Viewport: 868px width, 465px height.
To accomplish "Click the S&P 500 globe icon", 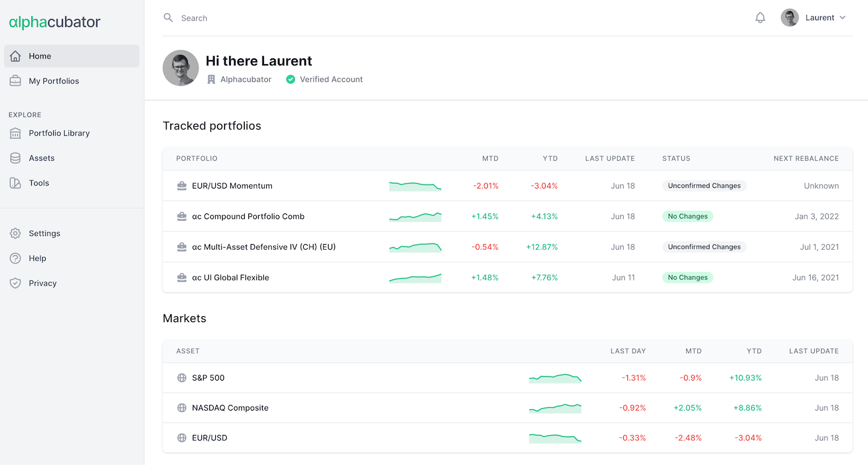I will (x=182, y=378).
